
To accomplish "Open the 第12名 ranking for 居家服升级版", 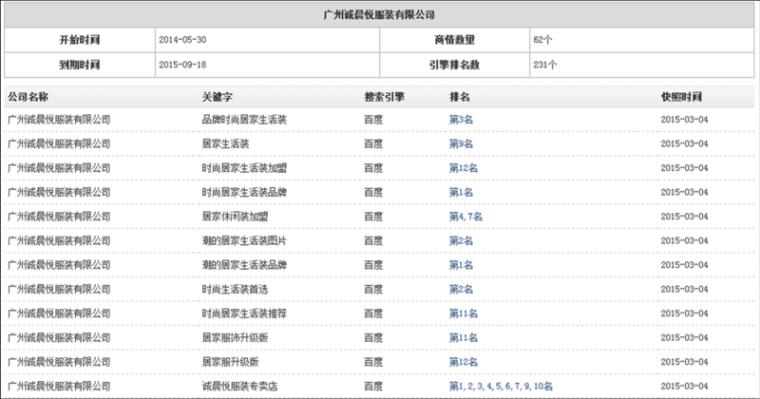I will 463,362.
